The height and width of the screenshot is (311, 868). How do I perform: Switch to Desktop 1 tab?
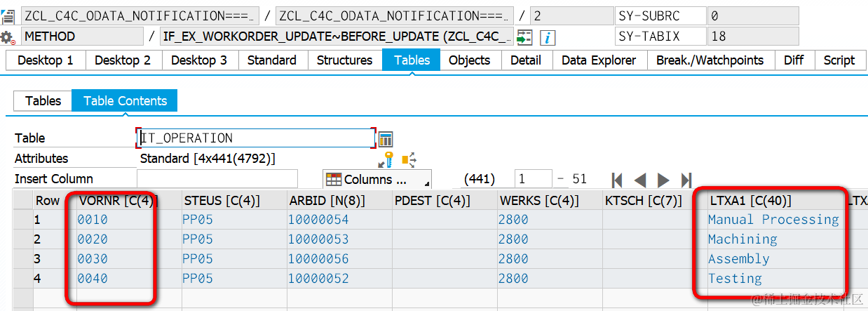pyautogui.click(x=46, y=60)
